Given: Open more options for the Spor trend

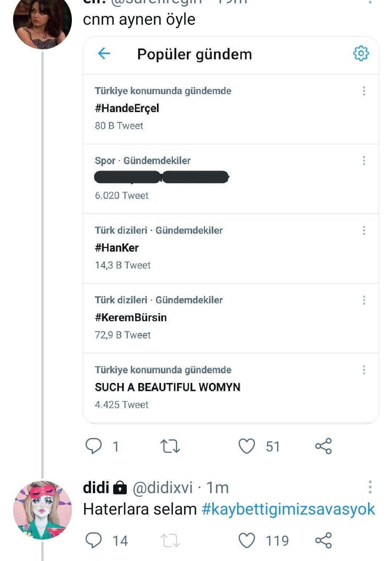Looking at the screenshot, I should click(364, 161).
